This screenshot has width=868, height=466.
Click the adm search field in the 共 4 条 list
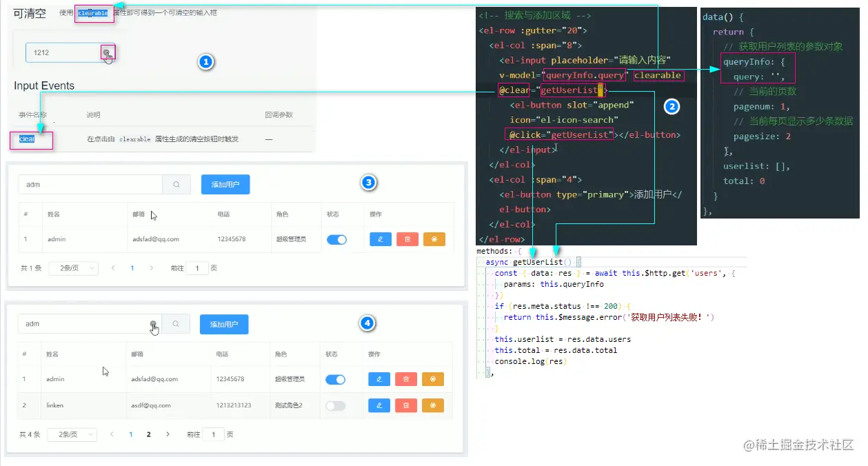click(90, 324)
